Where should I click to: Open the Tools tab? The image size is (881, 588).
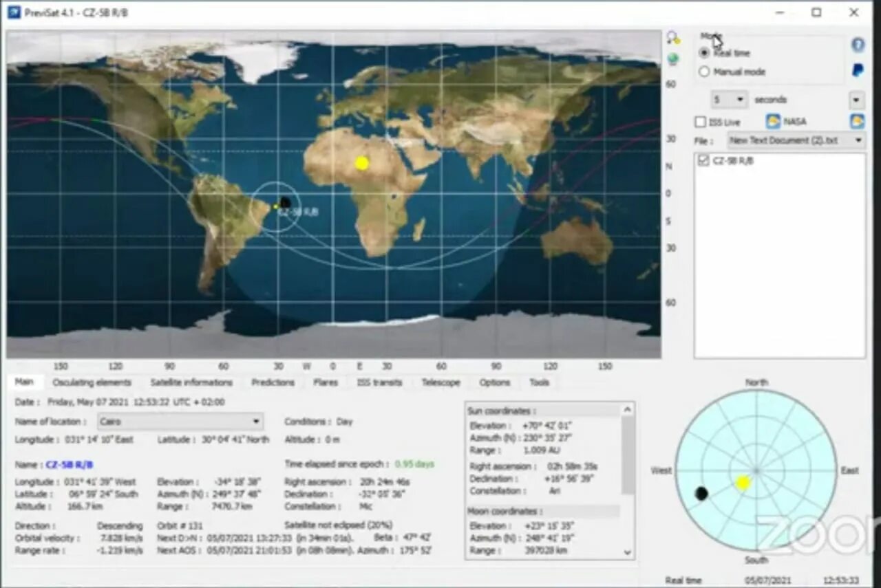(540, 382)
